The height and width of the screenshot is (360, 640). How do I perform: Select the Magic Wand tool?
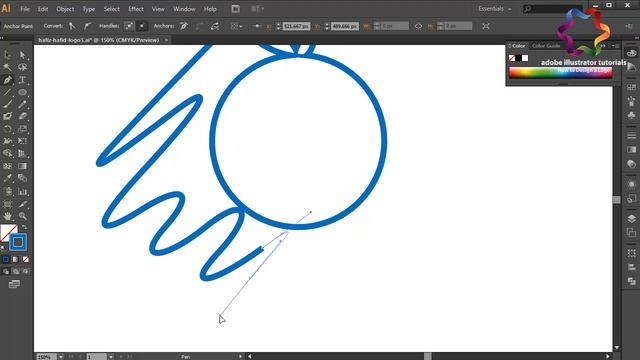pos(7,67)
